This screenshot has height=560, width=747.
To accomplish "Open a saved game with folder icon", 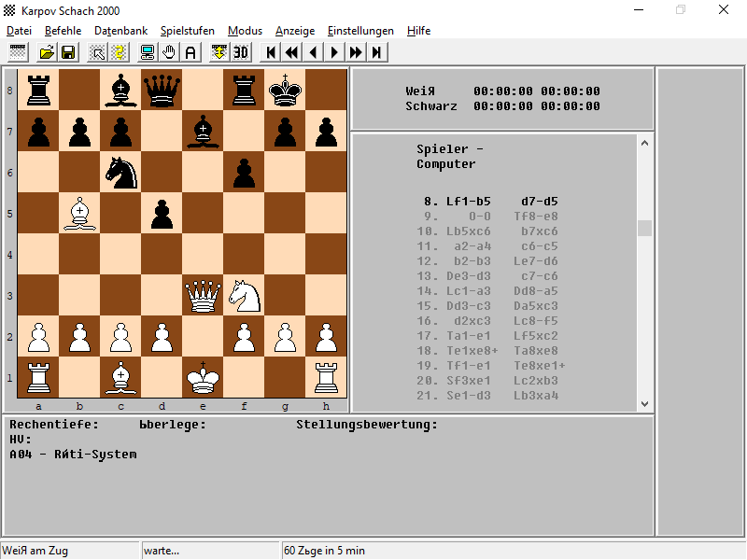I will [47, 52].
